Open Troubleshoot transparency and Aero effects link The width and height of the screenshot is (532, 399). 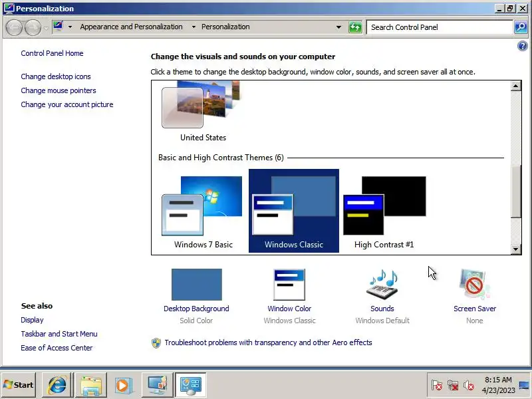point(269,342)
